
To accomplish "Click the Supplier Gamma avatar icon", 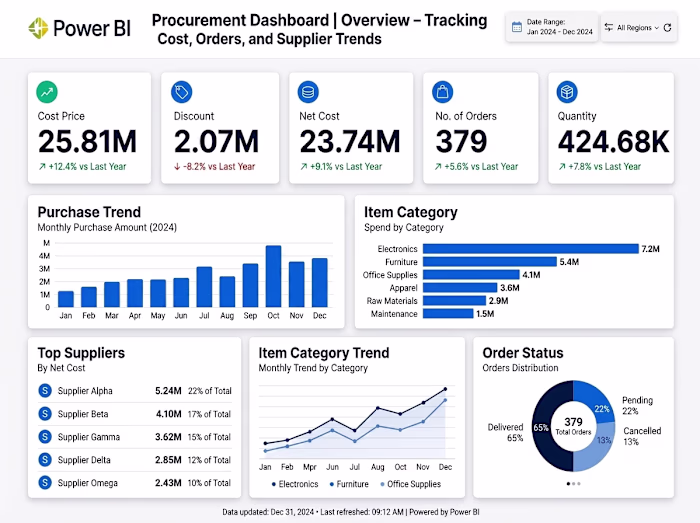I will [45, 436].
